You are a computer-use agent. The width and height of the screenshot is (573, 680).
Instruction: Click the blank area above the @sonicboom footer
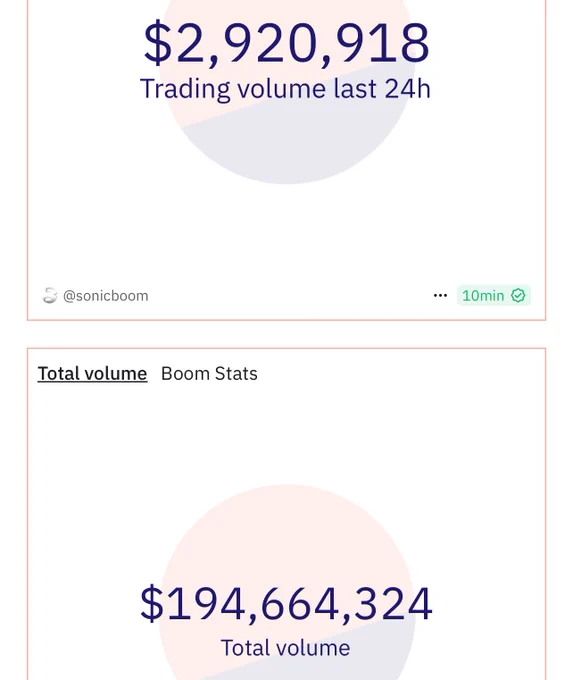click(286, 234)
